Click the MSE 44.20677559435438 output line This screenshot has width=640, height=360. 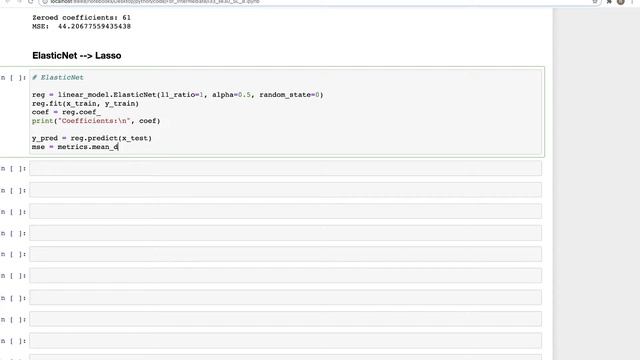click(x=81, y=27)
